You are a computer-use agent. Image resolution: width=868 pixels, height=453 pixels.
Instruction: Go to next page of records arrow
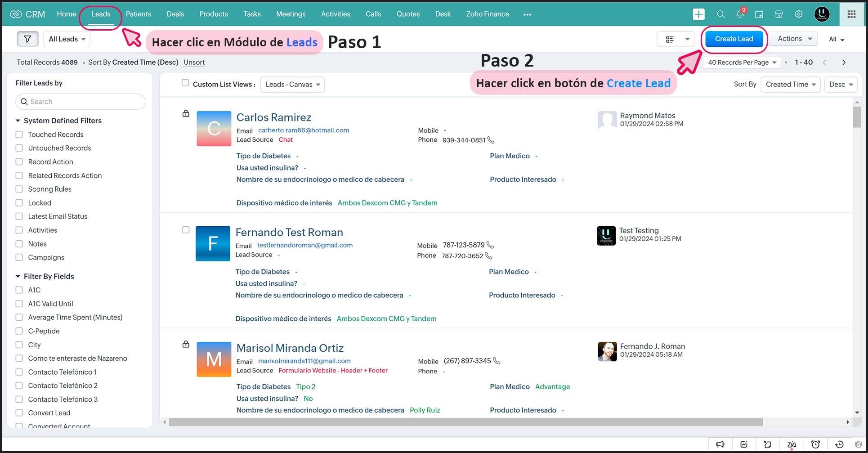click(x=844, y=63)
